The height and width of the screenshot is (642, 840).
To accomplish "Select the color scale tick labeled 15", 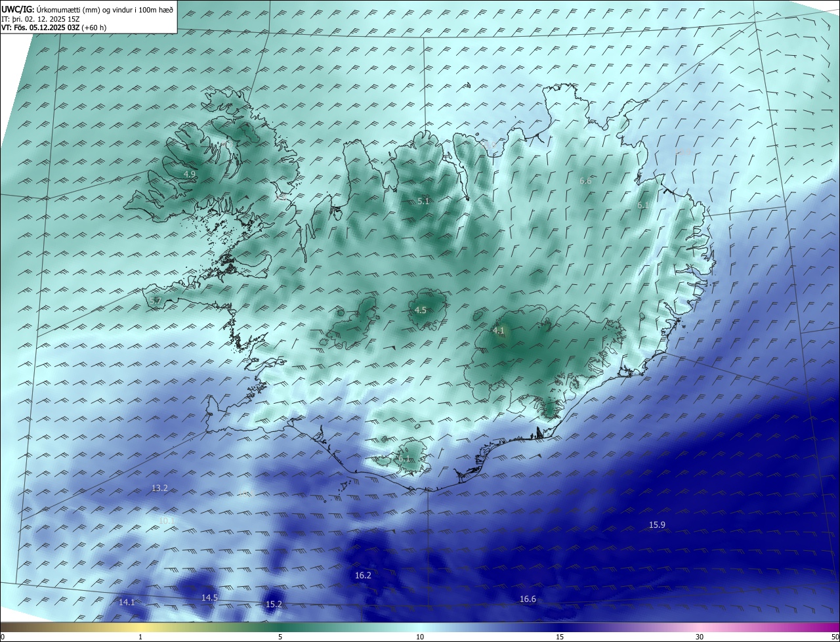I will click(560, 637).
